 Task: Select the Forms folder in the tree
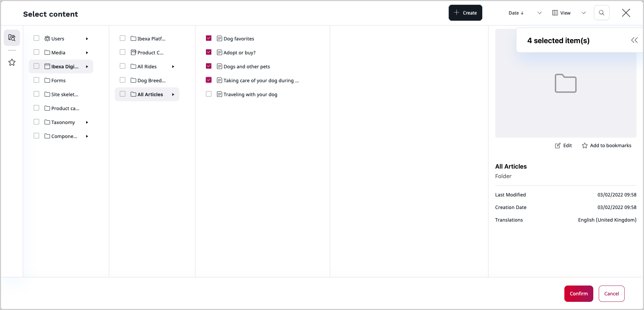point(59,80)
